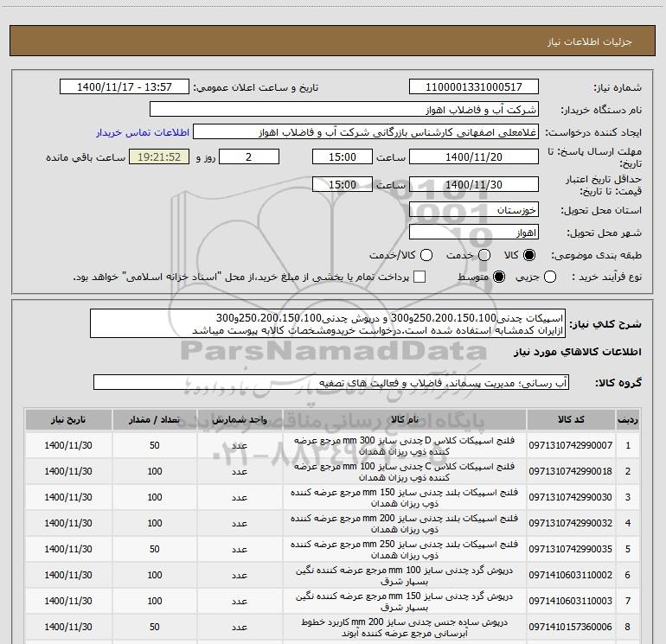This screenshot has width=666, height=644.
Task: Select the کالا/خدمت radio button
Action: point(426,255)
